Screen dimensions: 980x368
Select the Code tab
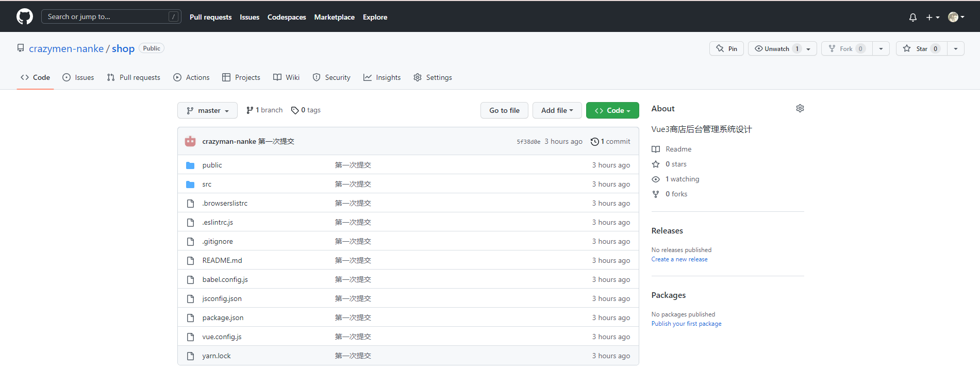tap(35, 77)
